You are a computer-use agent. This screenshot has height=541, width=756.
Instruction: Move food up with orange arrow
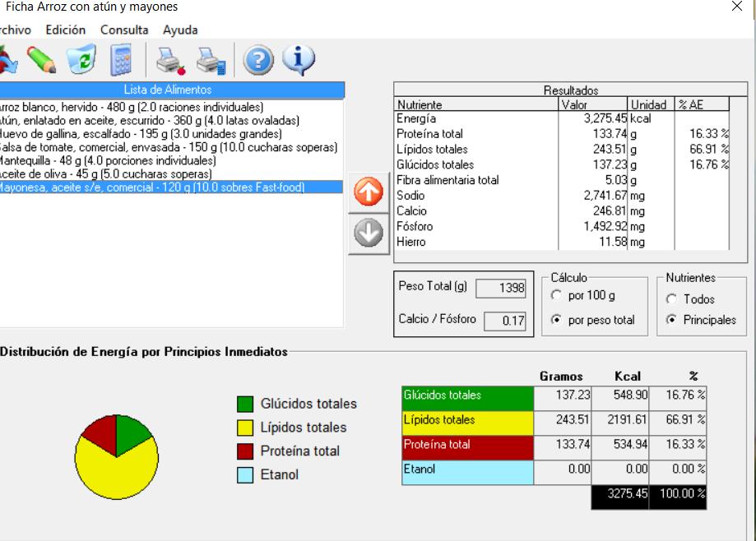(369, 193)
